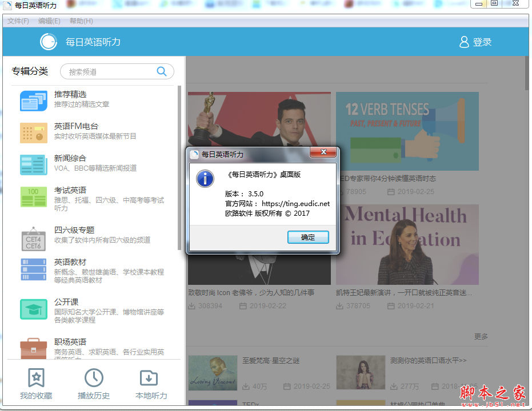Click the calendar icon next to 78905 date
The width and height of the screenshot is (532, 411).
[x=391, y=192]
